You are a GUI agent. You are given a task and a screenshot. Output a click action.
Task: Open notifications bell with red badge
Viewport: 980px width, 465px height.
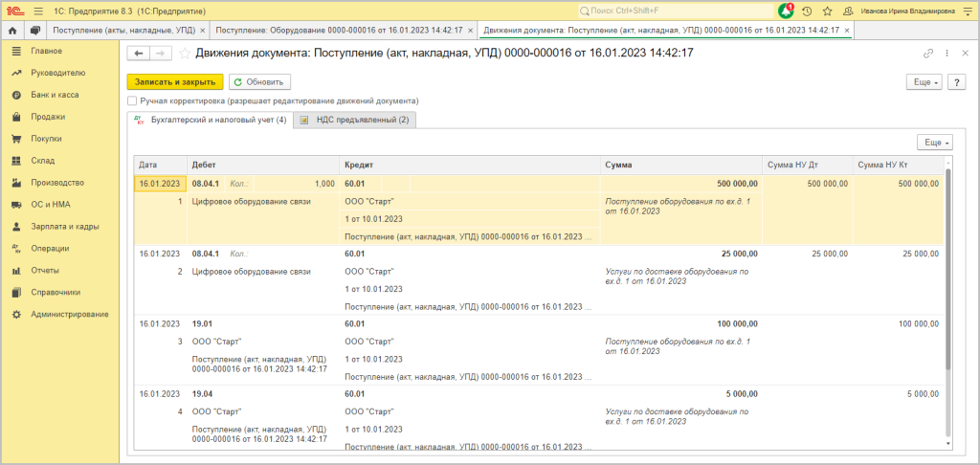786,11
